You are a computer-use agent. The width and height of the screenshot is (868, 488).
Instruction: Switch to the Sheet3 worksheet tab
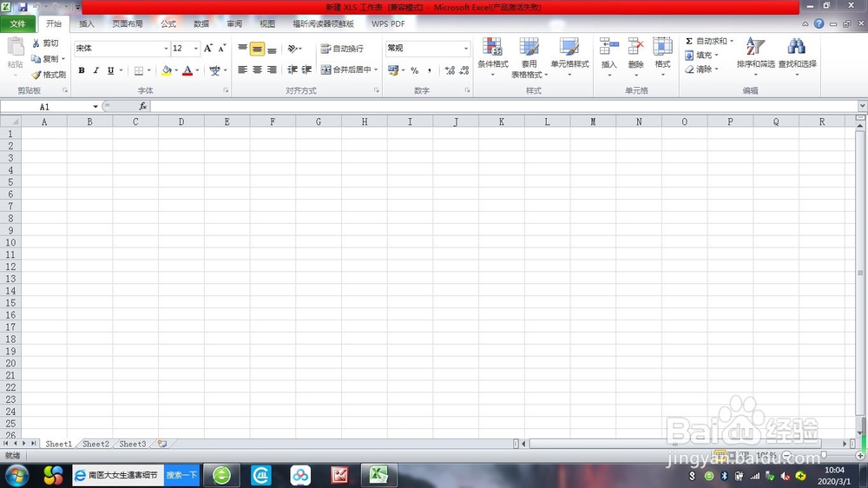point(132,444)
